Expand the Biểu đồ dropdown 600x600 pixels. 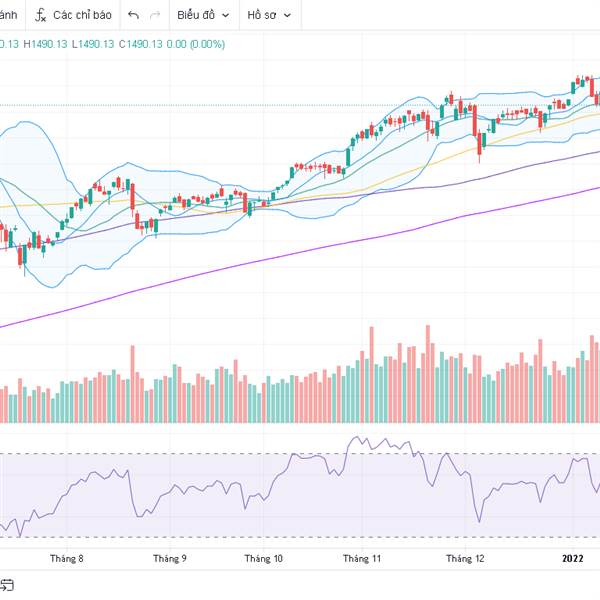coord(204,15)
